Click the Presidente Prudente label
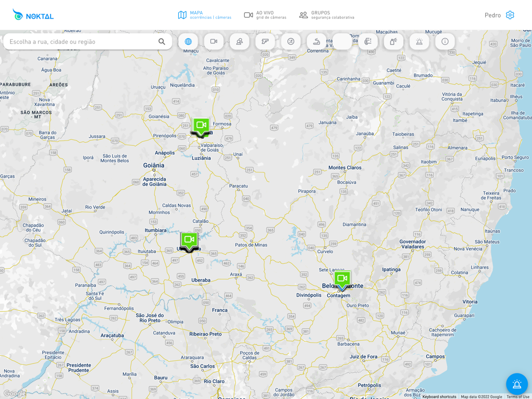 [79, 368]
